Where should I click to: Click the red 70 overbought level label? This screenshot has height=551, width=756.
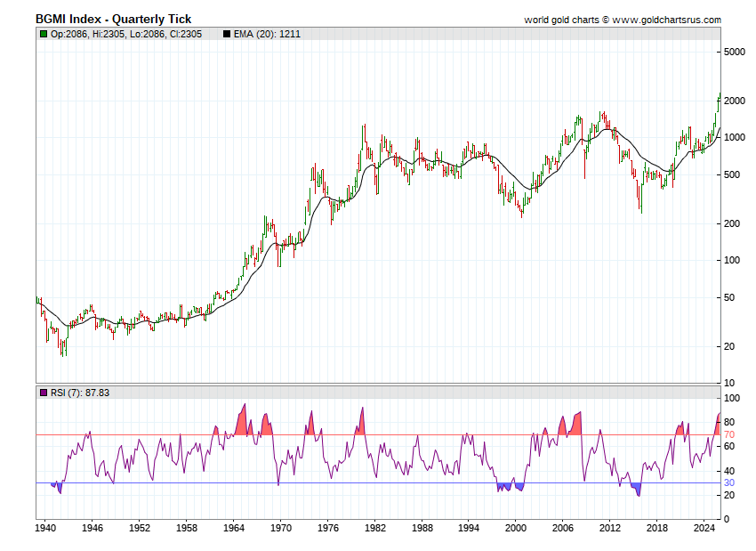729,434
